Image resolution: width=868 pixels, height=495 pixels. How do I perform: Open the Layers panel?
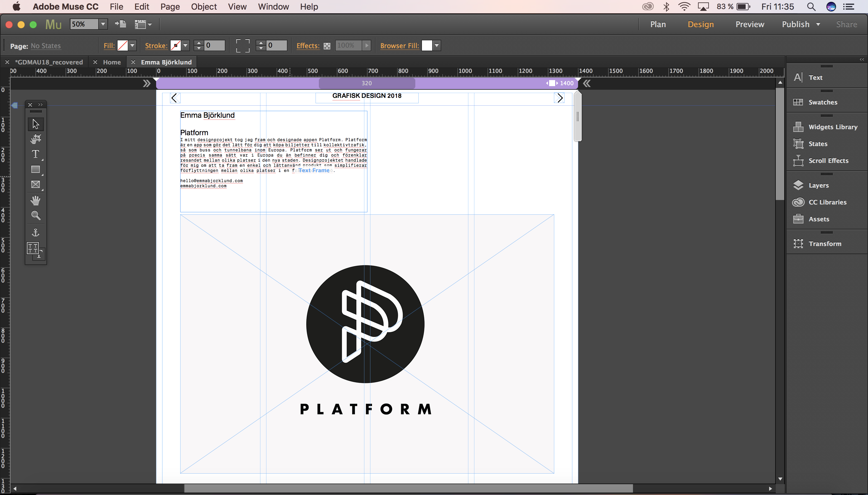tap(819, 185)
